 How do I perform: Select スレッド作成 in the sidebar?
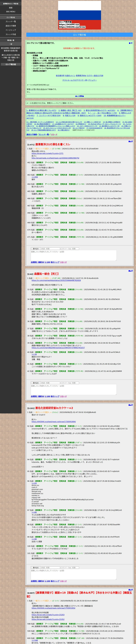point(11,34)
